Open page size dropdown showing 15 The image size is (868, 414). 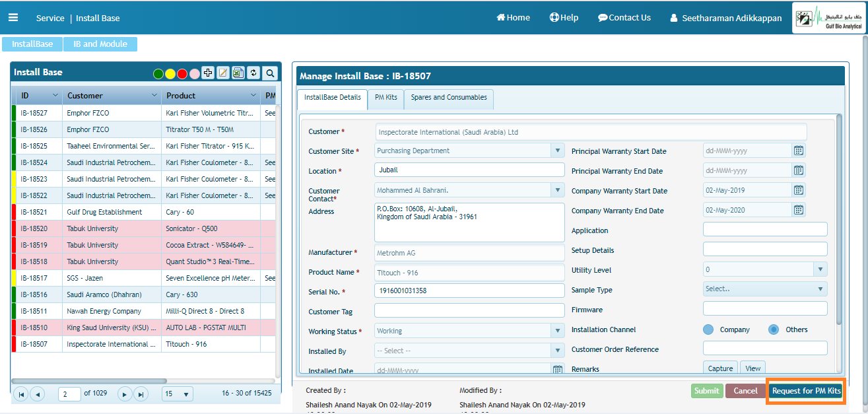[x=178, y=394]
